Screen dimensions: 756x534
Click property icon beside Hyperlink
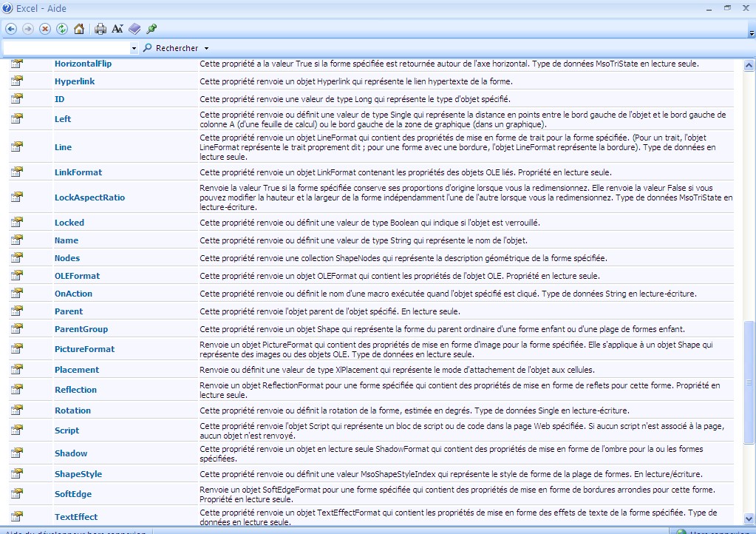pos(17,81)
